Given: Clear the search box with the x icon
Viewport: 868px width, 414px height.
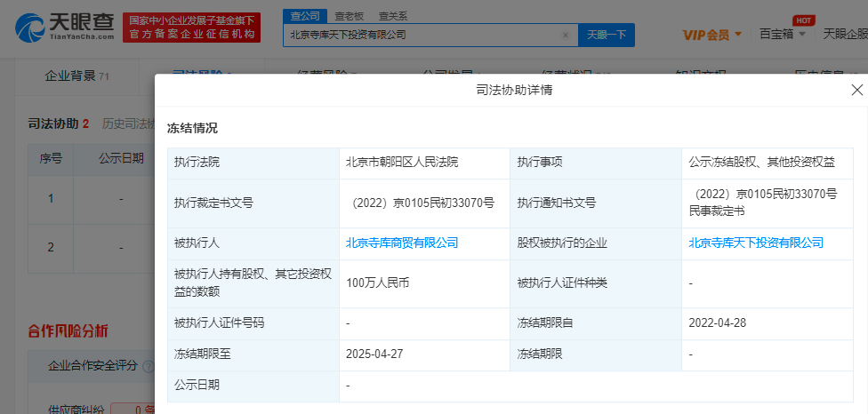Looking at the screenshot, I should point(566,36).
